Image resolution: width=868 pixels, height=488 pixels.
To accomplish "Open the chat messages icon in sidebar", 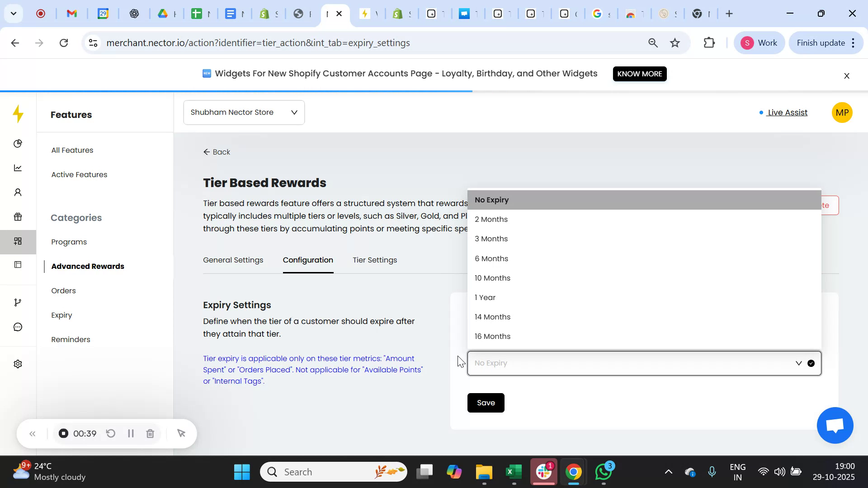I will click(18, 327).
